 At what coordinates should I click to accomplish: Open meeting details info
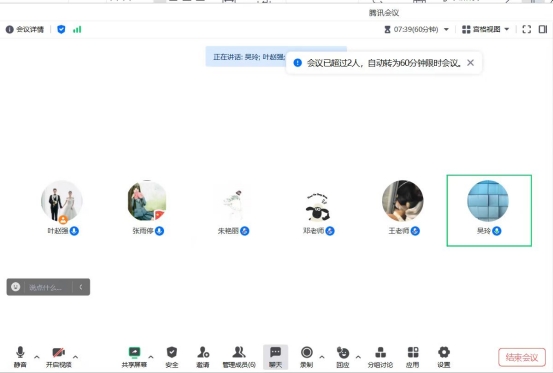[x=25, y=29]
